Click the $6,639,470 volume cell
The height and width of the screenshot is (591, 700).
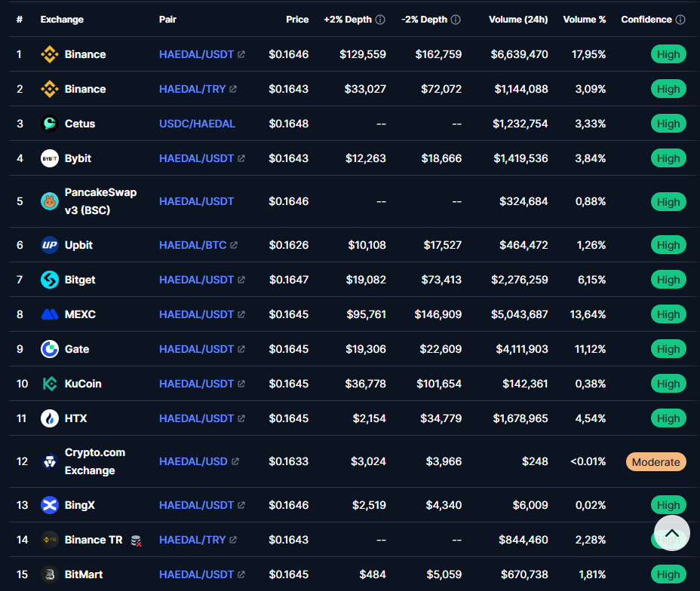[519, 54]
